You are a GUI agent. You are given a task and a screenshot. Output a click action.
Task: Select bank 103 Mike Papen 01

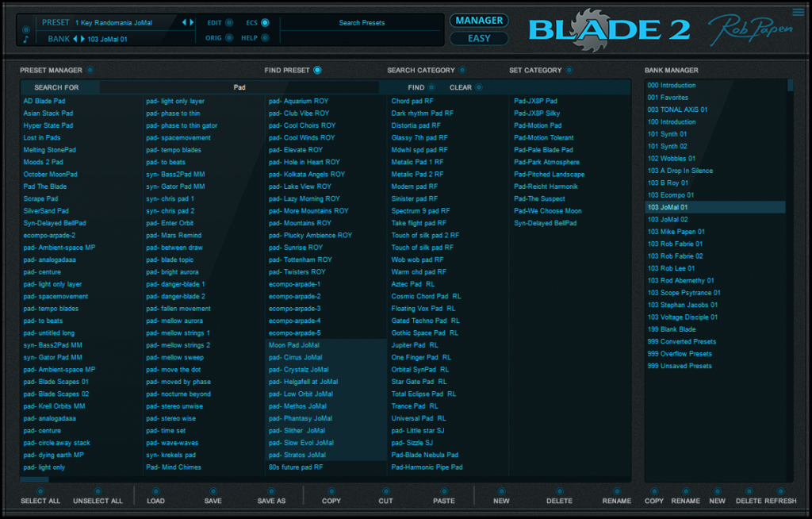715,232
